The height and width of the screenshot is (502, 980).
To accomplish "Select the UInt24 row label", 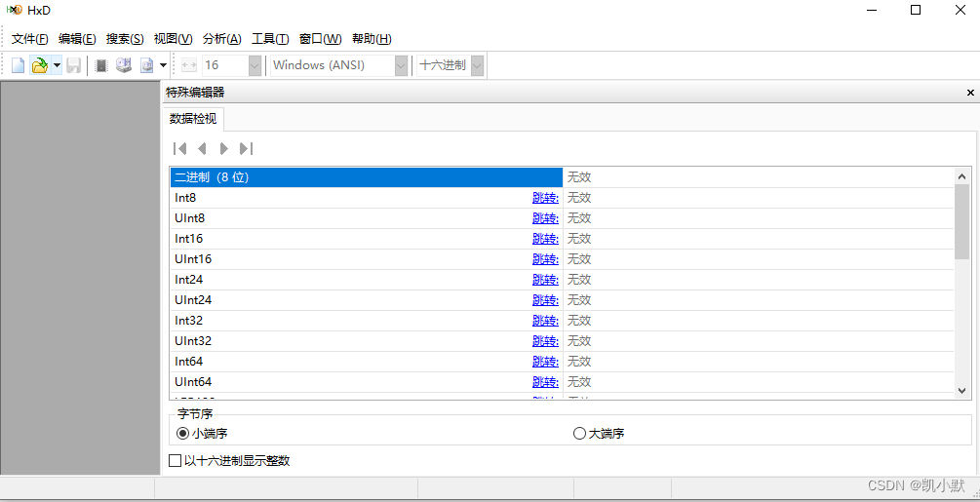I will tap(193, 300).
